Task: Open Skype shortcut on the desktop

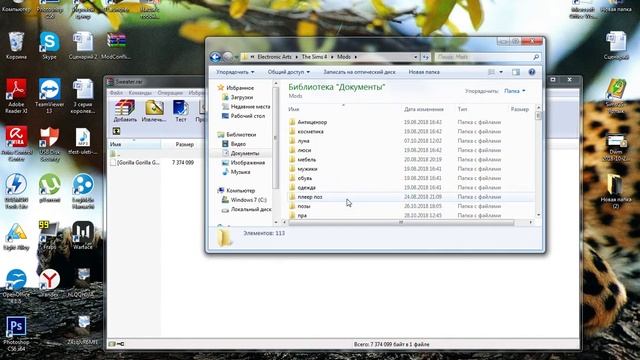Action: [x=49, y=43]
